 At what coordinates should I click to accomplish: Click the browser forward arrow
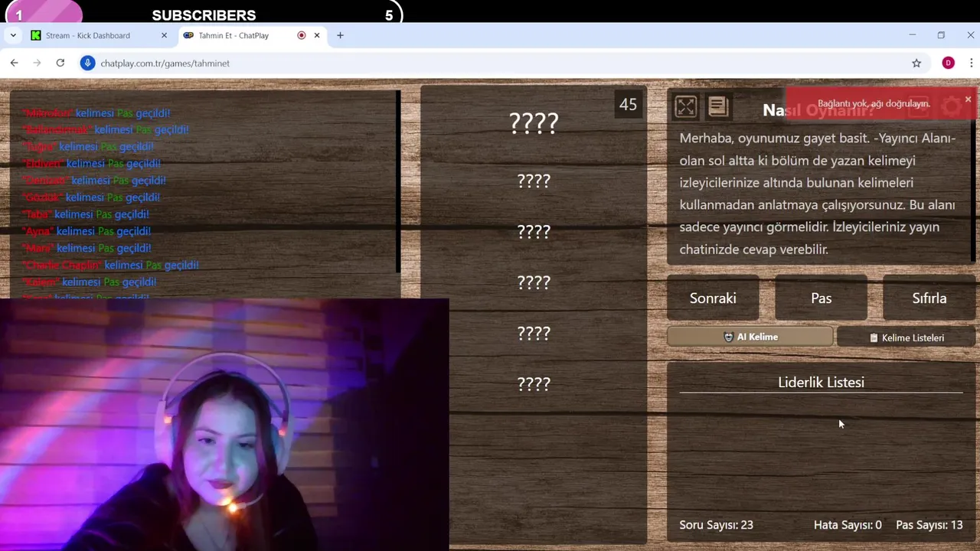click(x=37, y=63)
